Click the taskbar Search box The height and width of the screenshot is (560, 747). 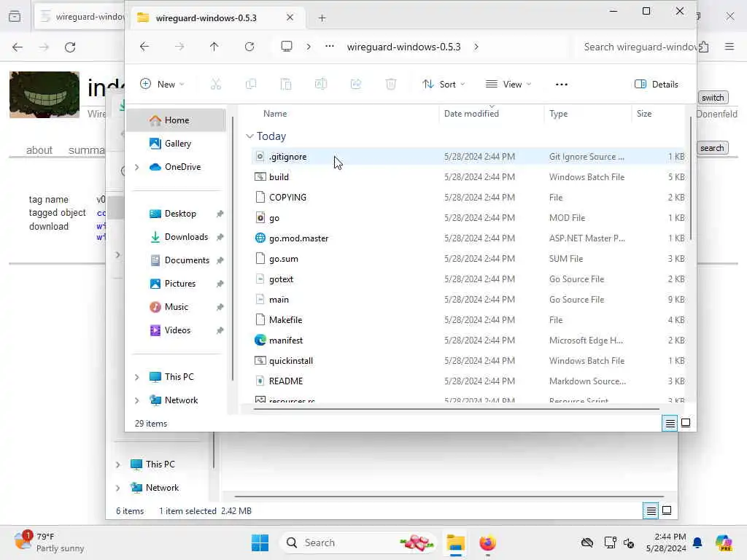click(357, 542)
